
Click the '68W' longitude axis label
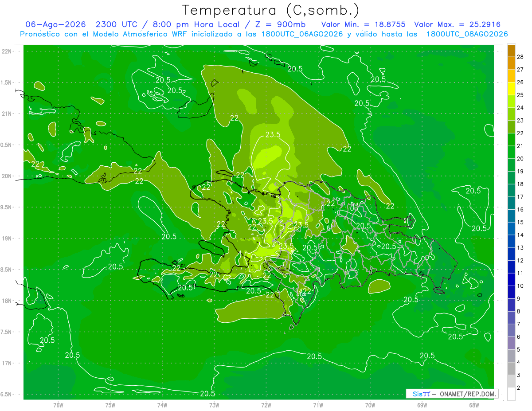[474, 405]
